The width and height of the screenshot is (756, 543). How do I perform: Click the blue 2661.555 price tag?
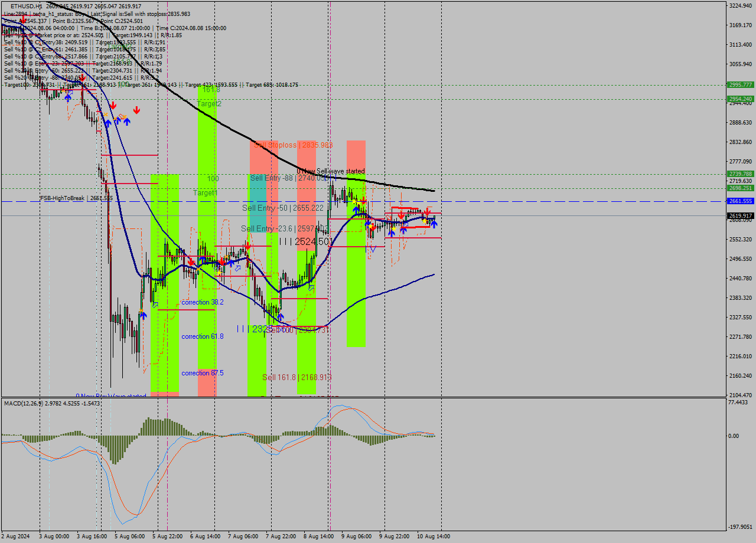point(740,201)
